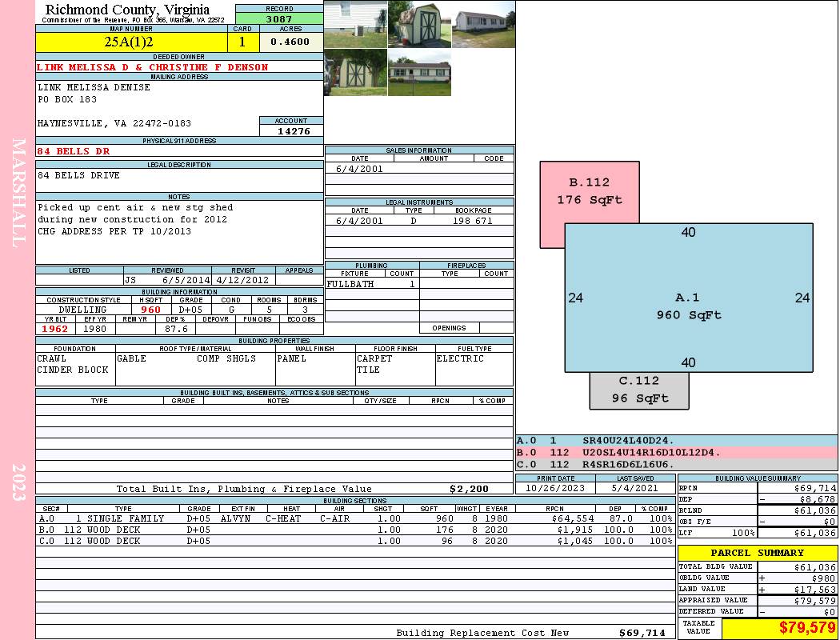This screenshot has width=840, height=640.
Task: Click the account number 14276
Action: [292, 131]
